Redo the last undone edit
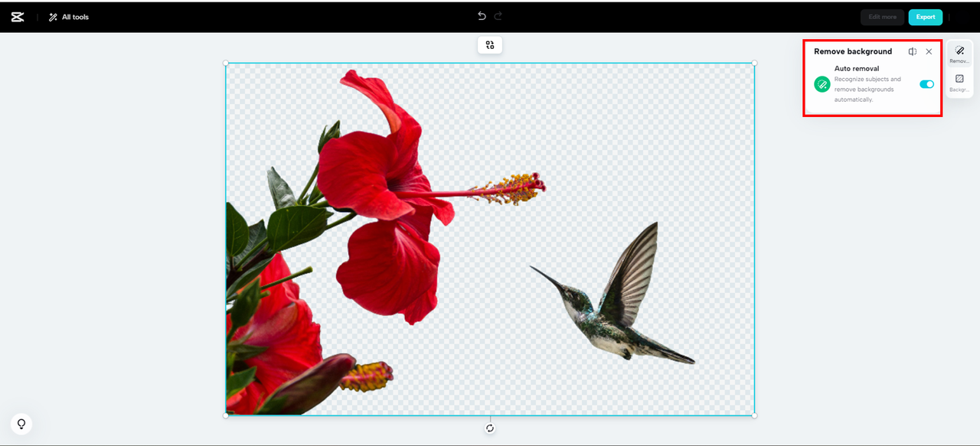This screenshot has height=446, width=980. [498, 16]
